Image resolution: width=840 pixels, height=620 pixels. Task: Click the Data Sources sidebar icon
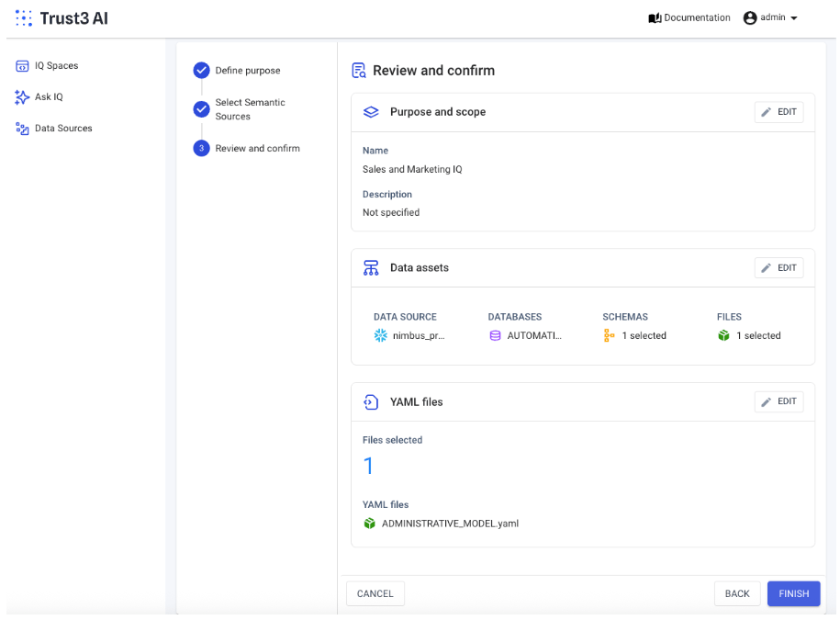coord(23,129)
